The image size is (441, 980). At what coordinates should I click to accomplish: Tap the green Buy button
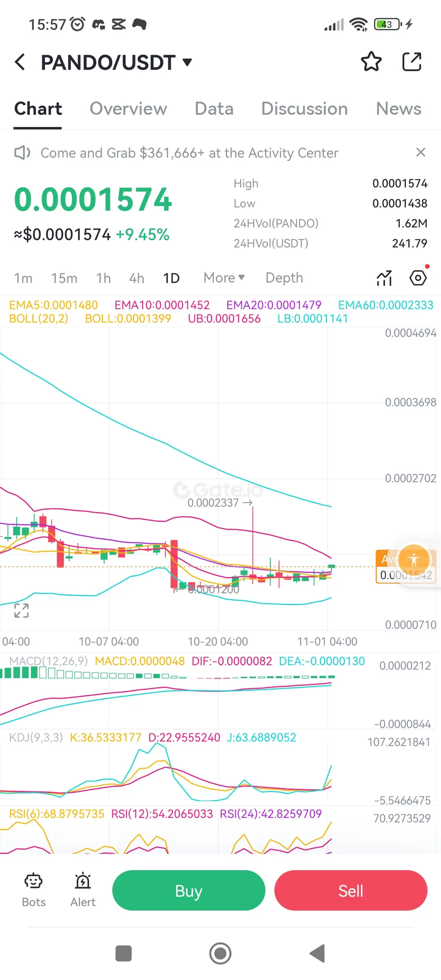tap(189, 890)
